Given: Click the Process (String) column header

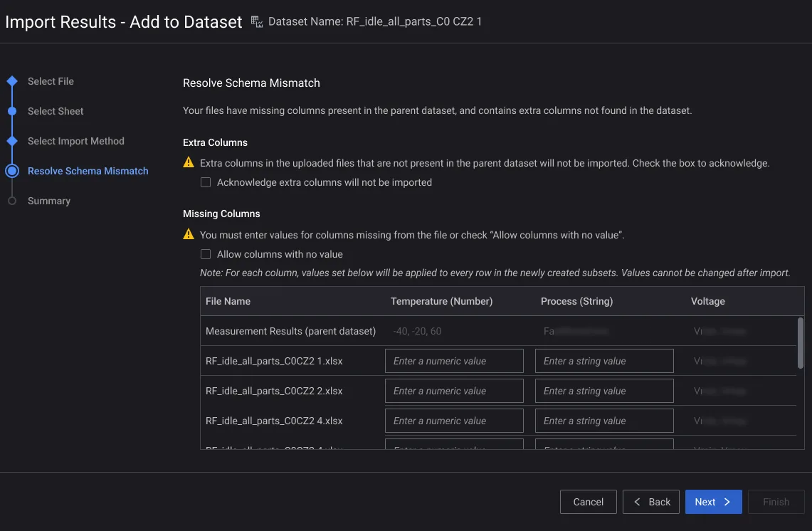Looking at the screenshot, I should (577, 302).
